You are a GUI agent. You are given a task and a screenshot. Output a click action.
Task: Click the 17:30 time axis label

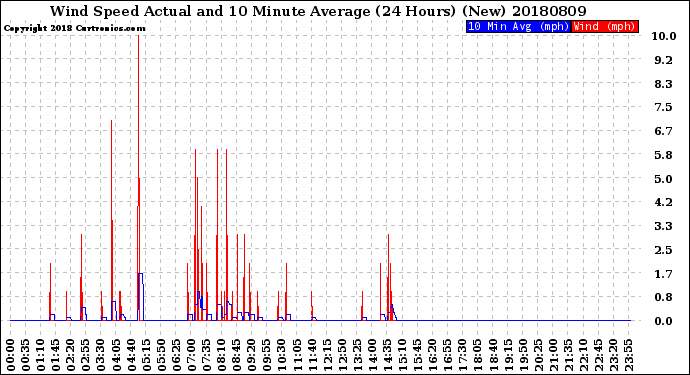tap(463, 355)
